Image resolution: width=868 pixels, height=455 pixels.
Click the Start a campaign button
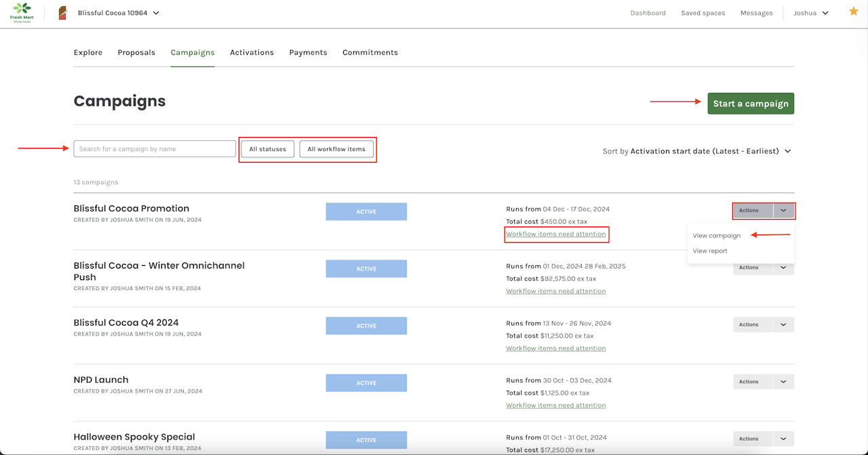(750, 104)
